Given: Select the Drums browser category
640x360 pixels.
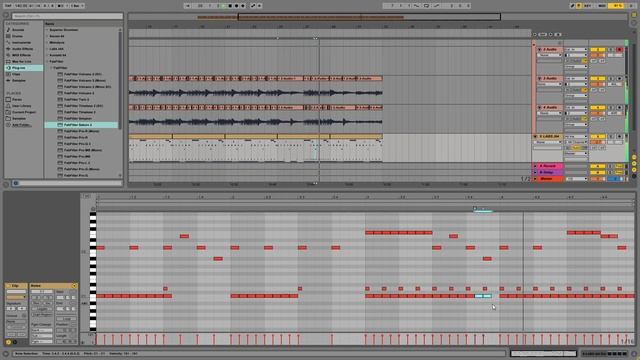Looking at the screenshot, I should click(x=18, y=36).
